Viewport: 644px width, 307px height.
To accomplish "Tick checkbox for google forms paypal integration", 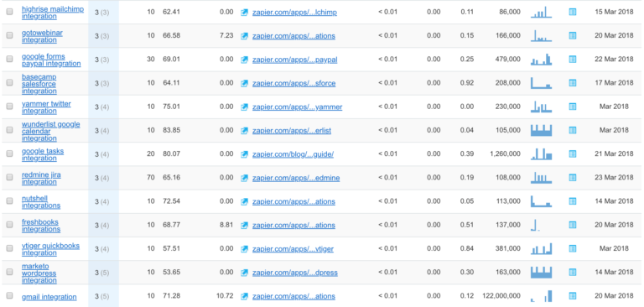I will [x=9, y=60].
